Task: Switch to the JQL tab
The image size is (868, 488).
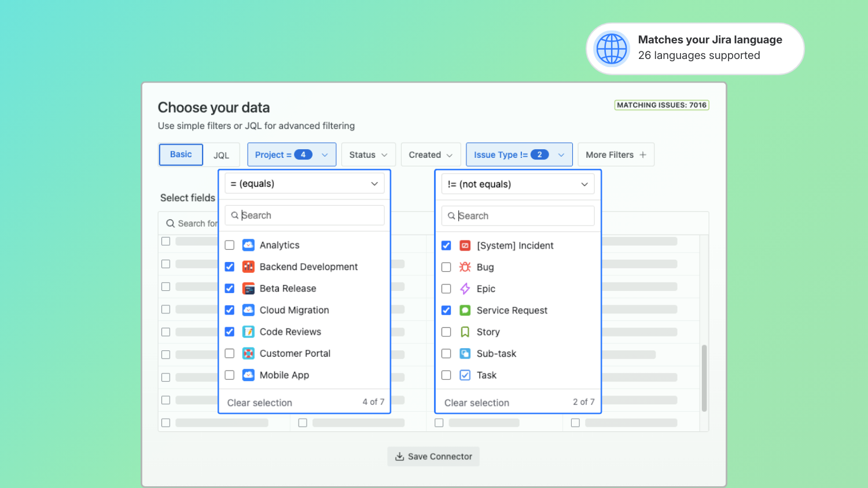Action: (221, 155)
